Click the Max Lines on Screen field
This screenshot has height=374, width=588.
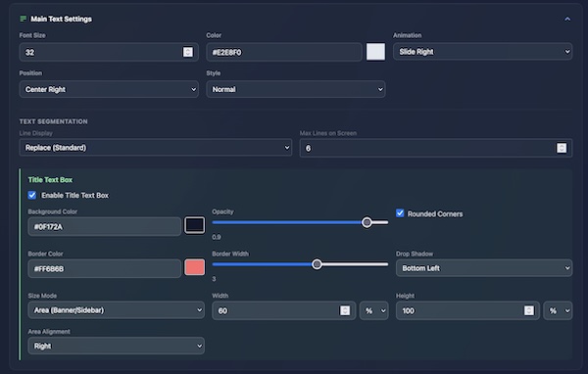436,148
